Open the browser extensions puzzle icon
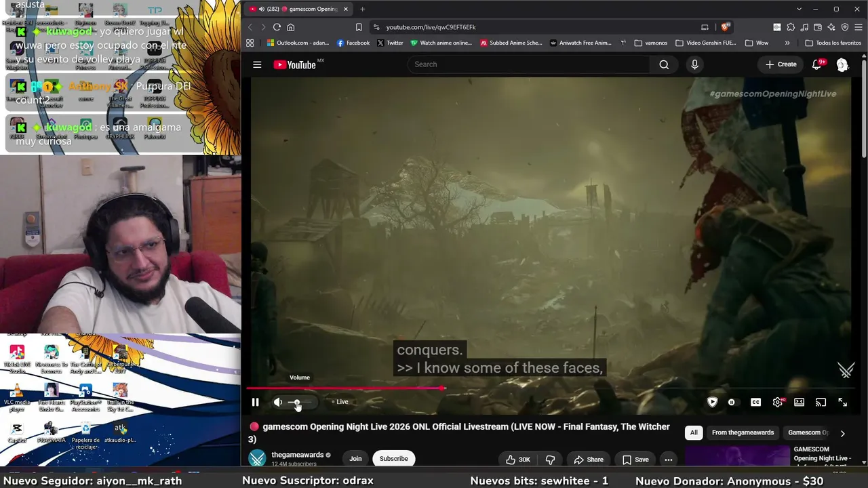The image size is (868, 488). pyautogui.click(x=791, y=27)
